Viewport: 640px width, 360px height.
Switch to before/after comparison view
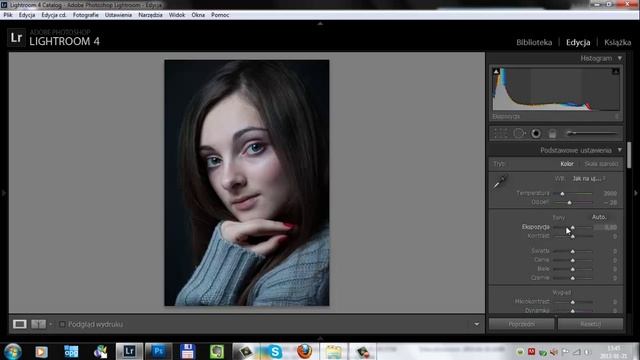[39, 324]
